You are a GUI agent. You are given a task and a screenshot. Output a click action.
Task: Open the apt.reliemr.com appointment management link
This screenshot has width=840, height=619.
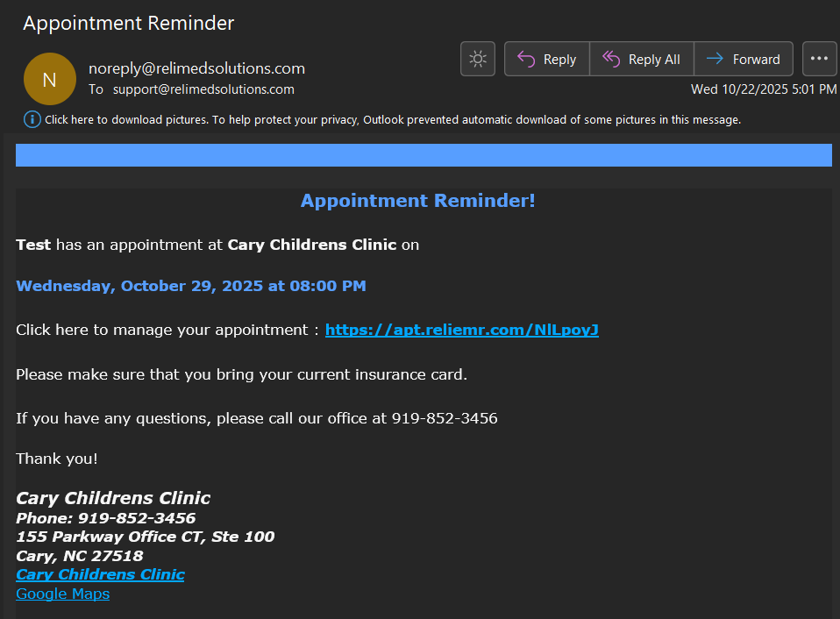tap(461, 330)
